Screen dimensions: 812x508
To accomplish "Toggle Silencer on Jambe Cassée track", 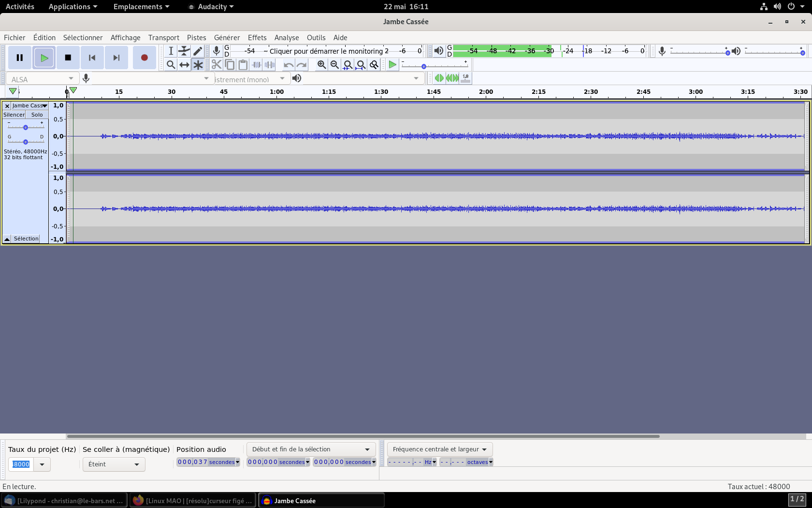I will (14, 115).
